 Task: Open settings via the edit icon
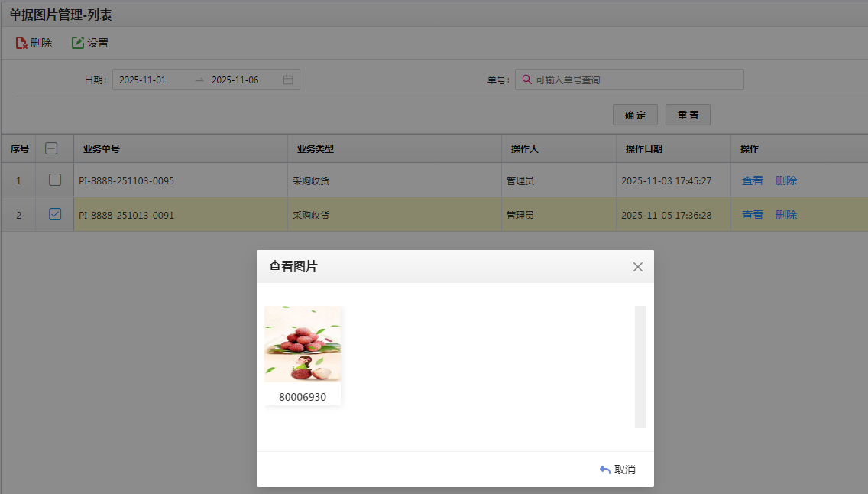(x=78, y=44)
